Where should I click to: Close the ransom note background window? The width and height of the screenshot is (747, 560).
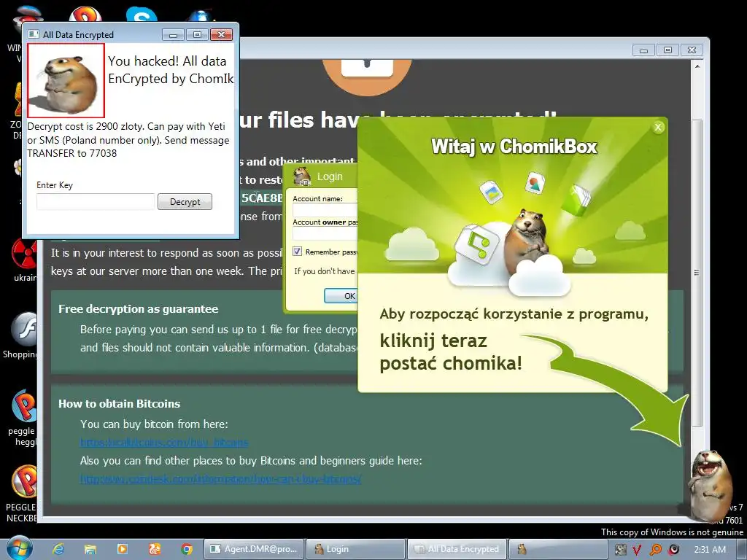point(692,50)
